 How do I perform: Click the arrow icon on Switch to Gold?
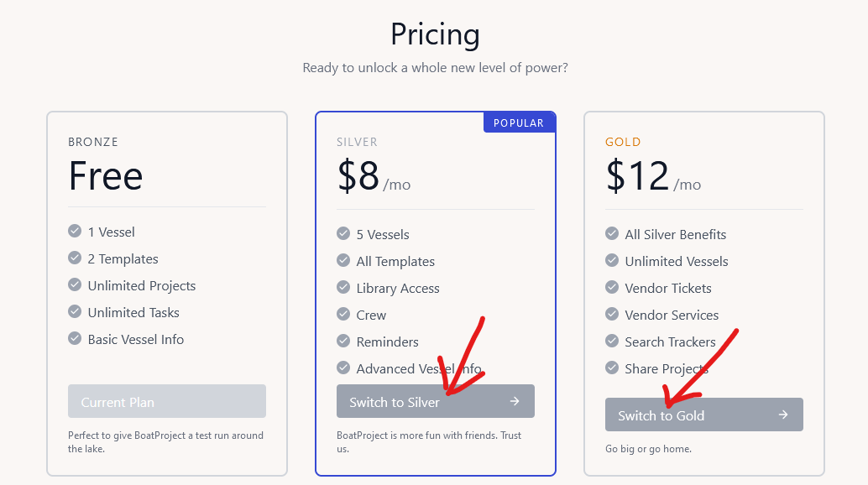click(x=783, y=415)
